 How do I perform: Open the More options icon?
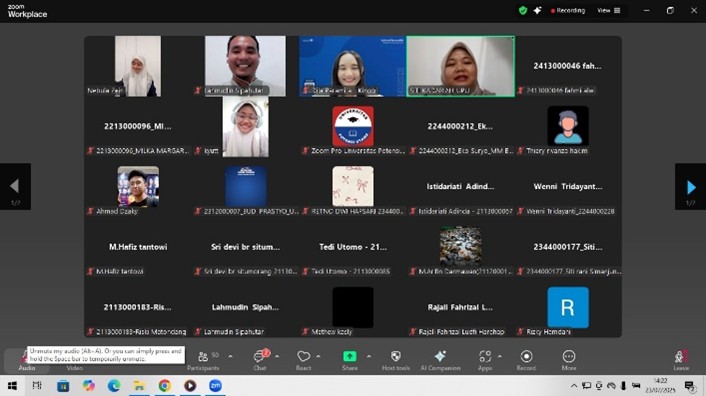click(569, 360)
